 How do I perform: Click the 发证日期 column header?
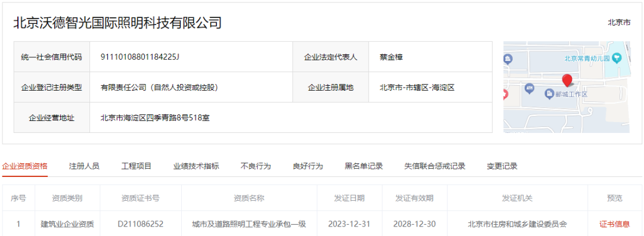[x=349, y=198]
